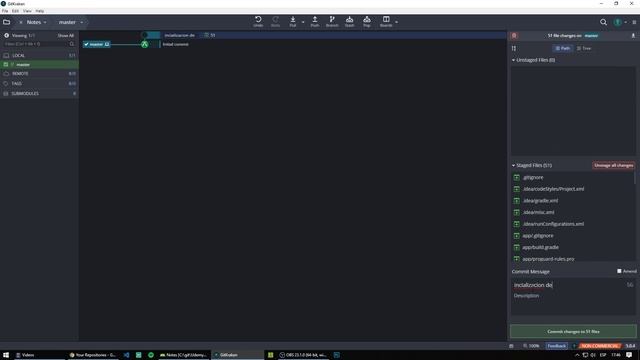Open the Boards dropdown arrow
The image size is (640, 360).
[396, 22]
